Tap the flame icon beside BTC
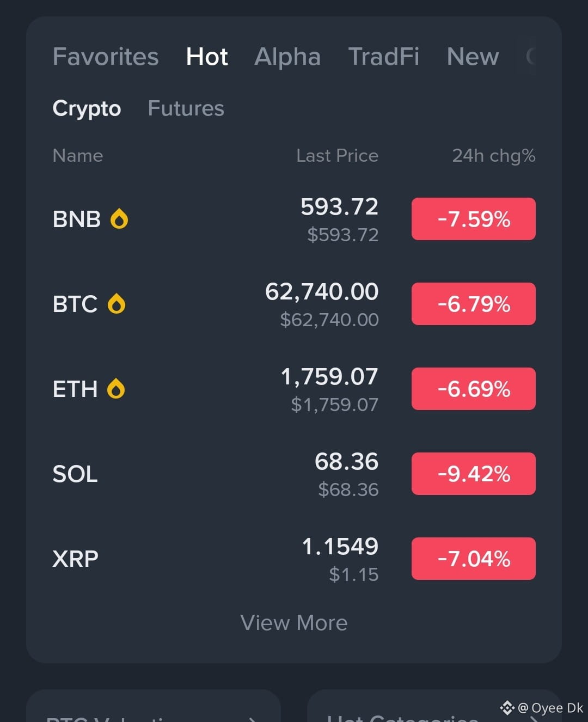This screenshot has width=588, height=722. 117,304
